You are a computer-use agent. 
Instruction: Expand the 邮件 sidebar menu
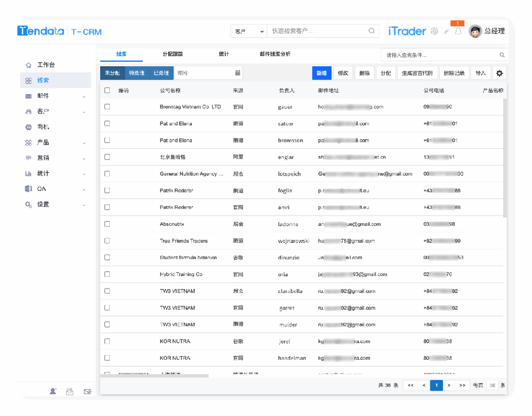pos(56,96)
